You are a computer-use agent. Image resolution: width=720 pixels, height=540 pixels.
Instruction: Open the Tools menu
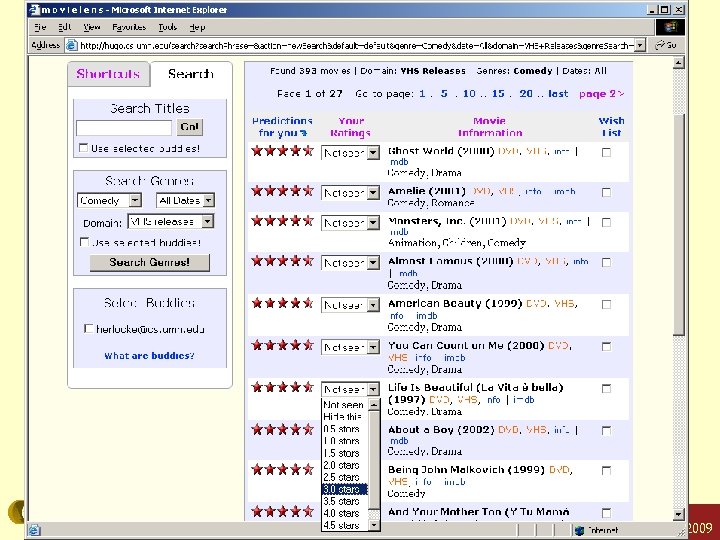[168, 28]
